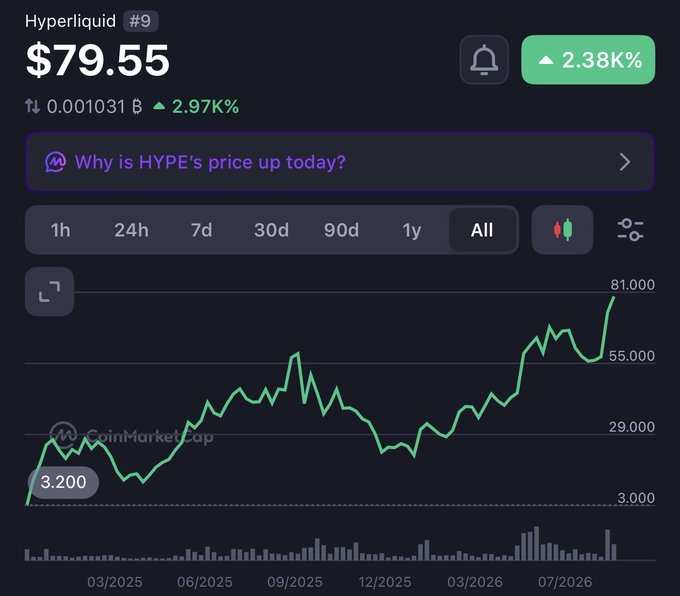Select the 1h timeframe
The image size is (680, 596).
pos(60,230)
